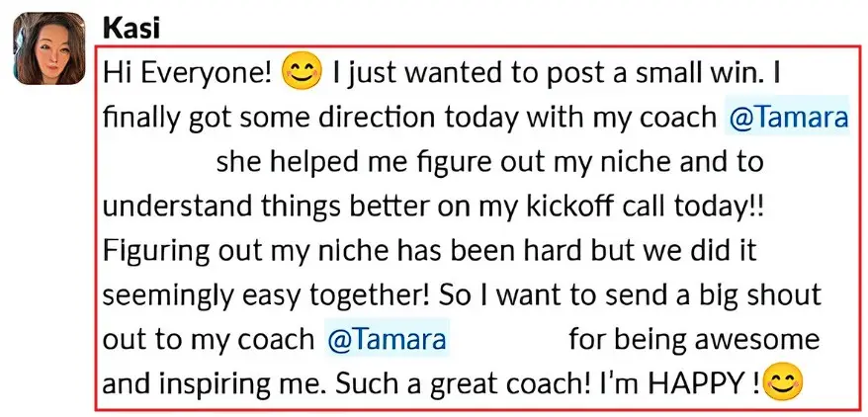Click the Kasi sender name
The image size is (868, 417).
point(131,28)
